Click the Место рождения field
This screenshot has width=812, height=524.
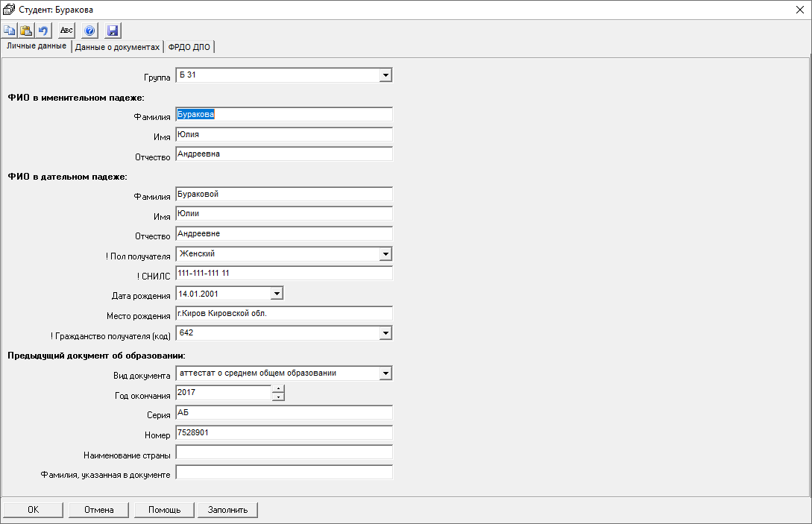284,313
